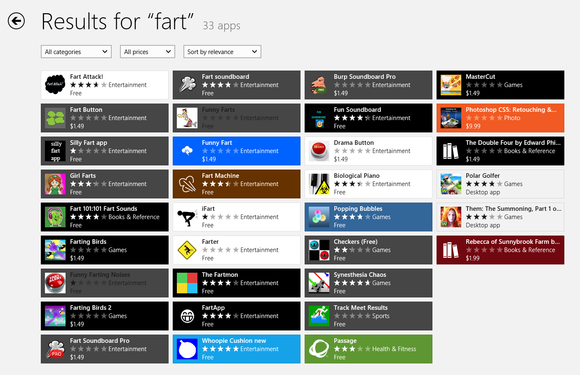Click the Fart Machine star rating

(x=220, y=184)
